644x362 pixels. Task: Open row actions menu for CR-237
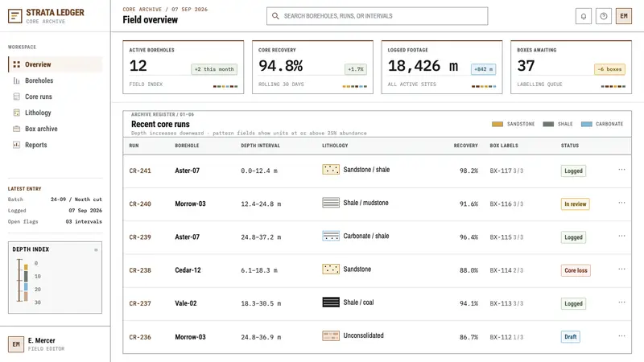[621, 302]
